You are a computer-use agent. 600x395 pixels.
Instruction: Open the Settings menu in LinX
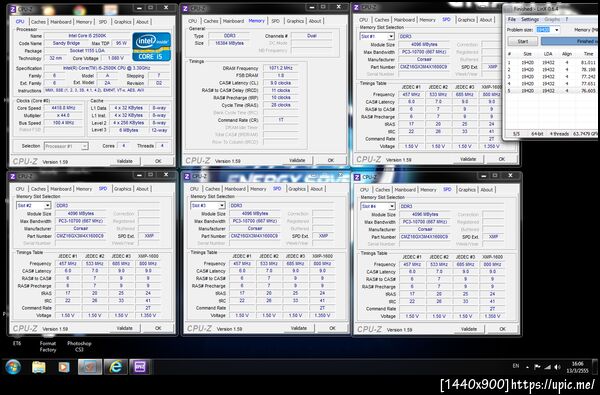pyautogui.click(x=530, y=19)
